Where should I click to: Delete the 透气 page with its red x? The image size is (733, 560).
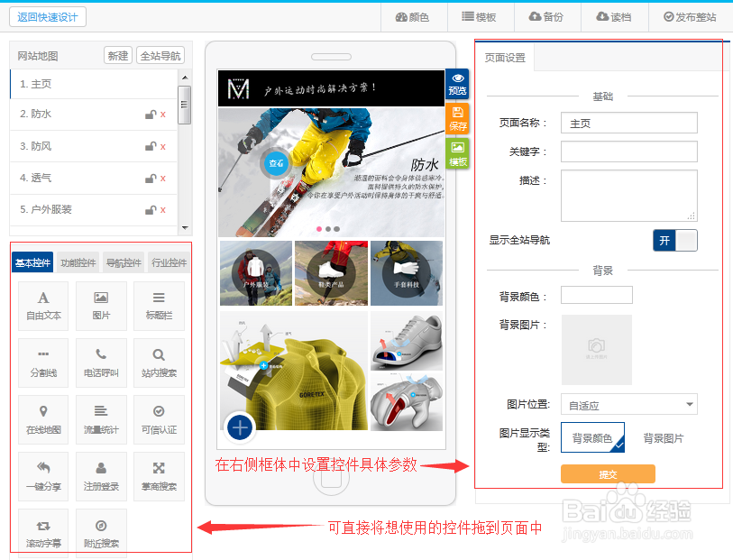tap(162, 178)
